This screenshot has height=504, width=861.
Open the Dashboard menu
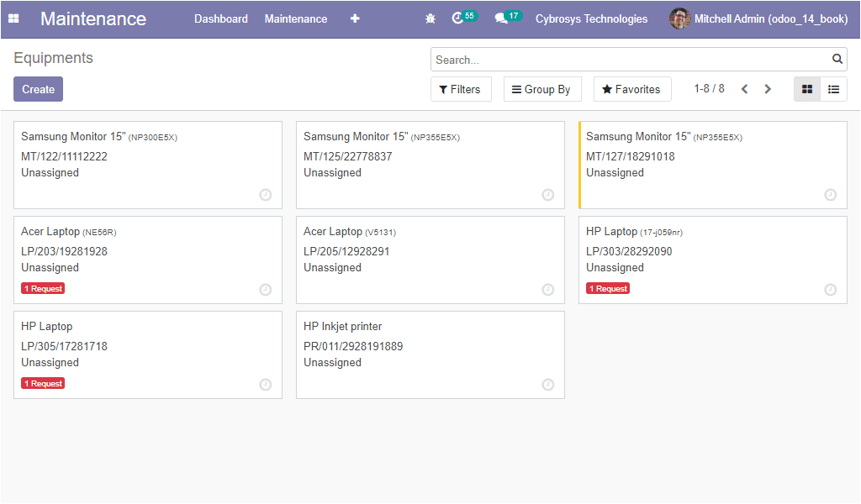pos(221,18)
